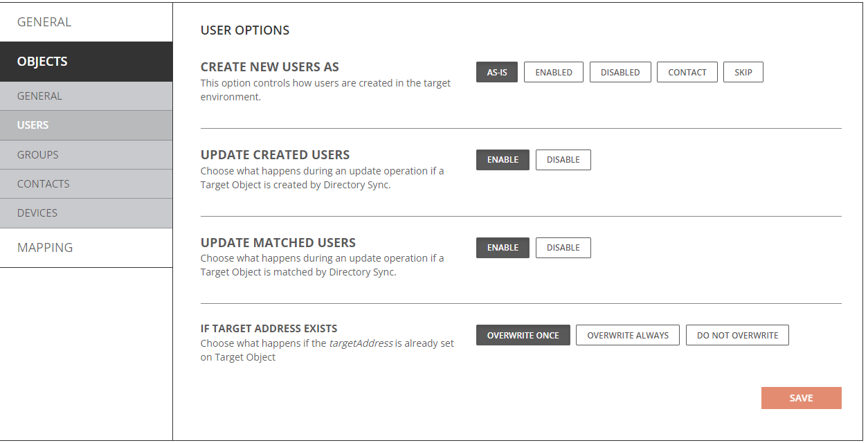Create new users as Disabled

(x=620, y=71)
